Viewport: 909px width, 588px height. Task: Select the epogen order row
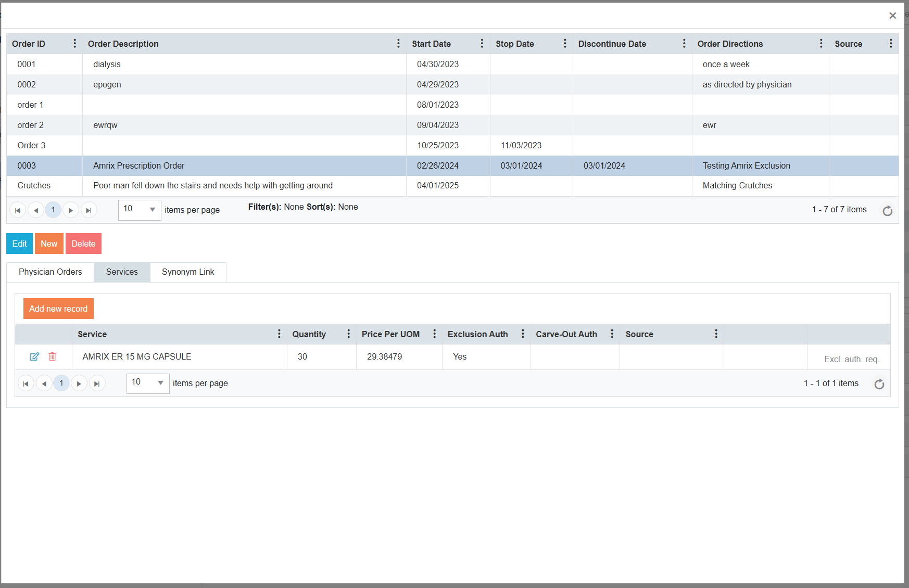pos(452,84)
